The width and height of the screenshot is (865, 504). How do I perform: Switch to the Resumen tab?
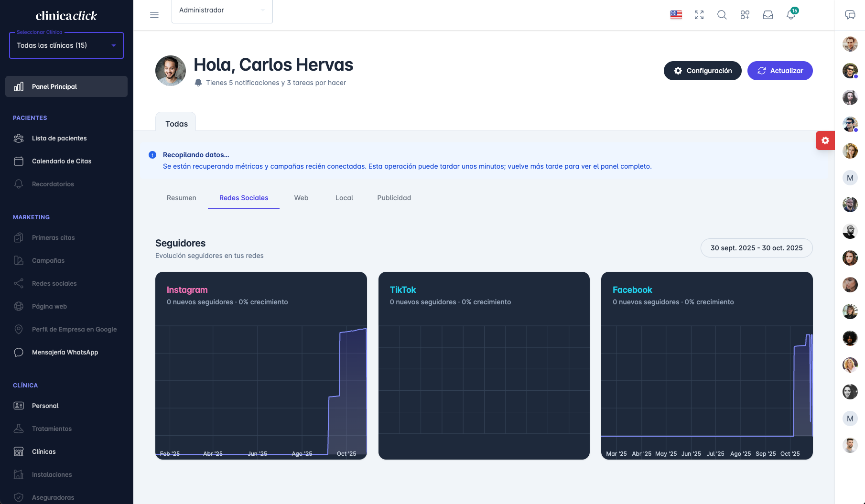tap(181, 198)
